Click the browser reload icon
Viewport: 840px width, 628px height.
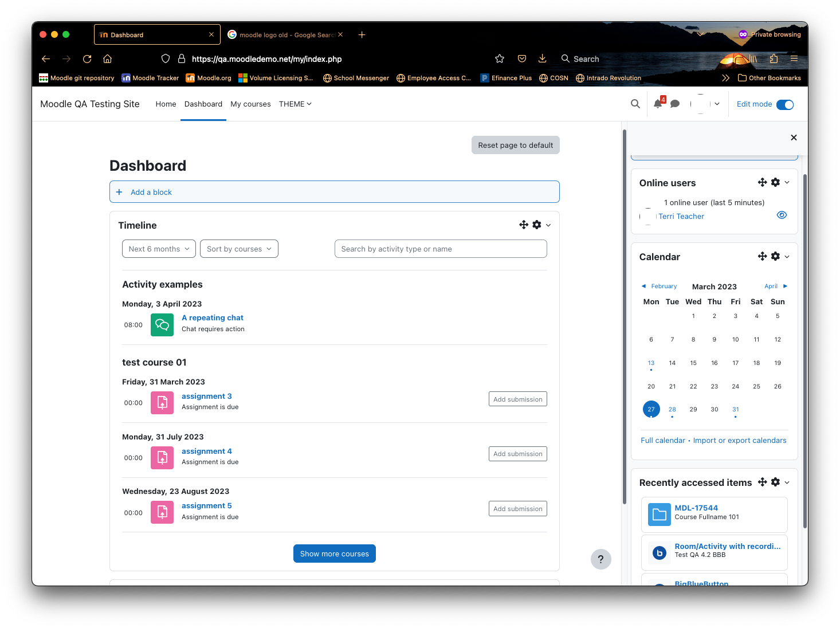click(87, 59)
